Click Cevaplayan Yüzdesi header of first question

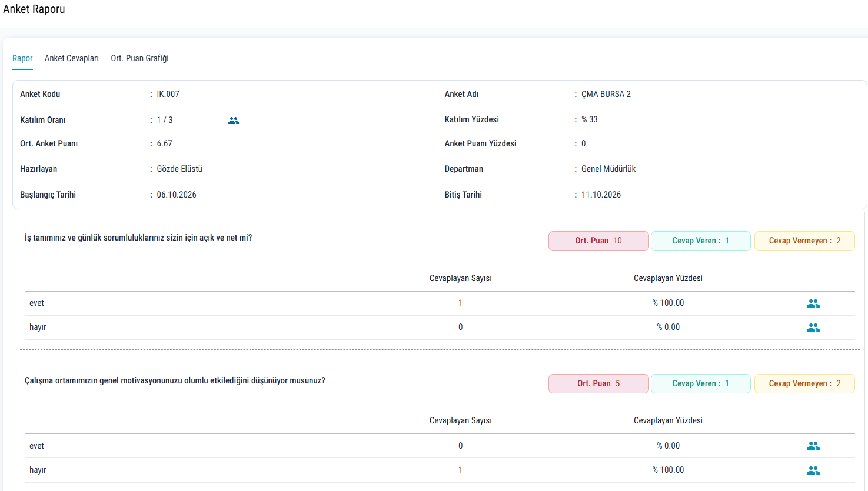668,278
